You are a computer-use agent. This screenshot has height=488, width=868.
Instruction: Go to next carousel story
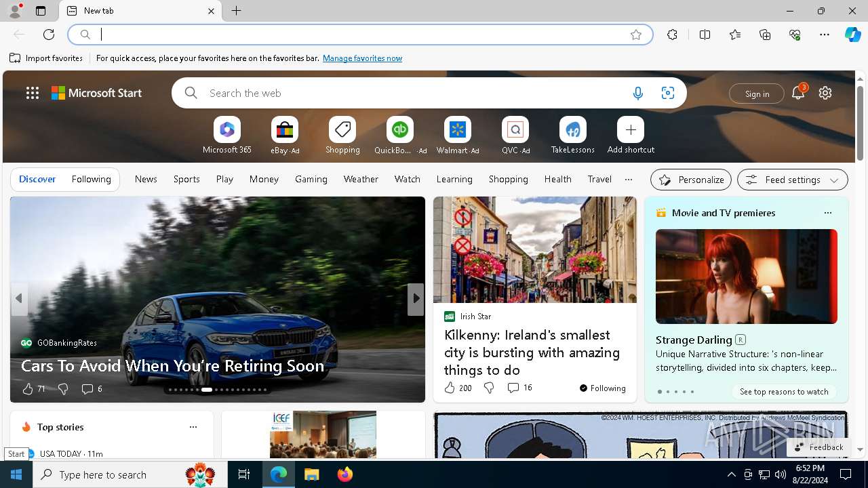click(x=416, y=298)
